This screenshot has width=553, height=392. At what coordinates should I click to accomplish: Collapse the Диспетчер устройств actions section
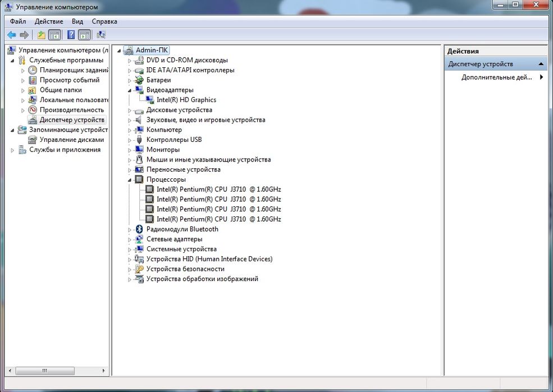[x=541, y=64]
